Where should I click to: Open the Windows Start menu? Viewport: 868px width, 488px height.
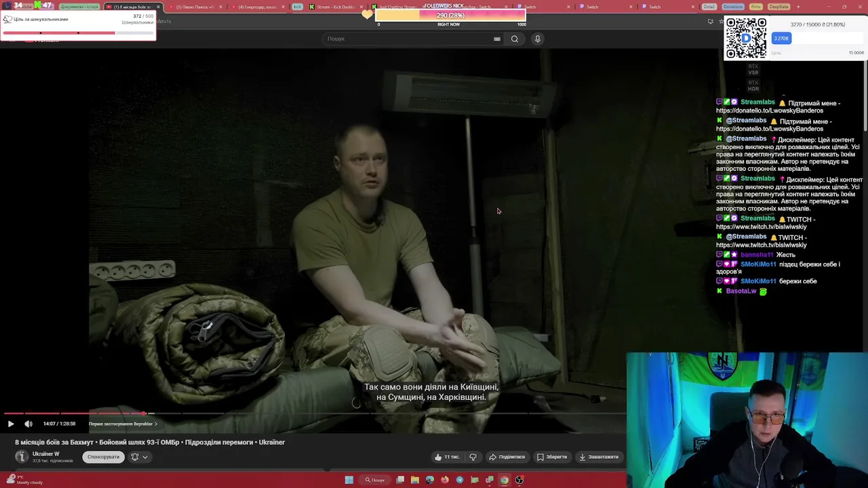point(349,480)
